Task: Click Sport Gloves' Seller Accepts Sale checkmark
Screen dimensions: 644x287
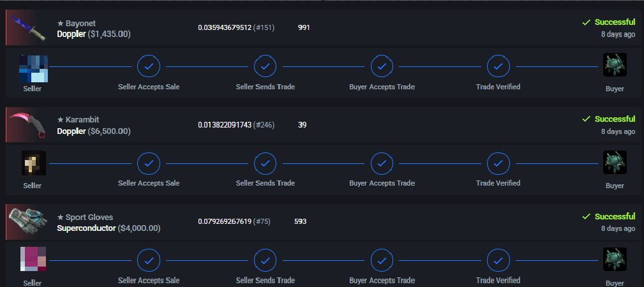Action: point(149,260)
